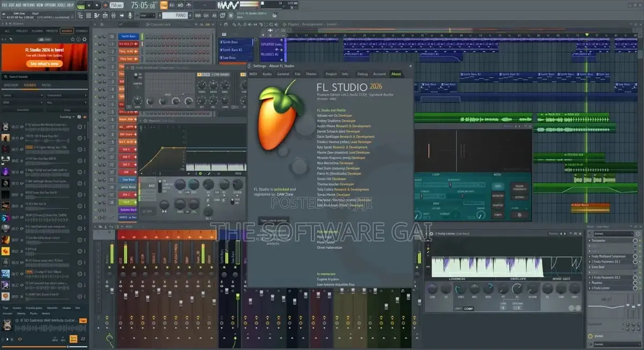Open the BPM filter dropdown
This screenshot has height=350, width=644.
[x=23, y=102]
